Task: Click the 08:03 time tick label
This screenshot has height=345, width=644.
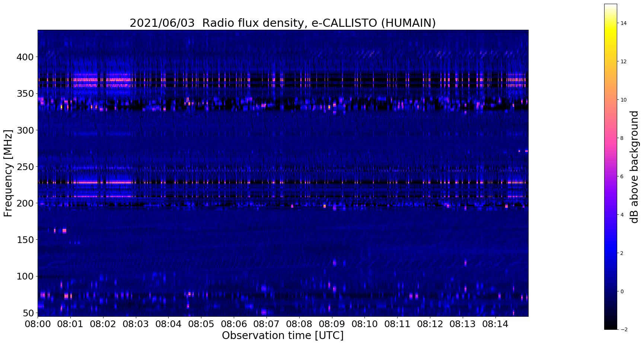Action: pyautogui.click(x=136, y=324)
